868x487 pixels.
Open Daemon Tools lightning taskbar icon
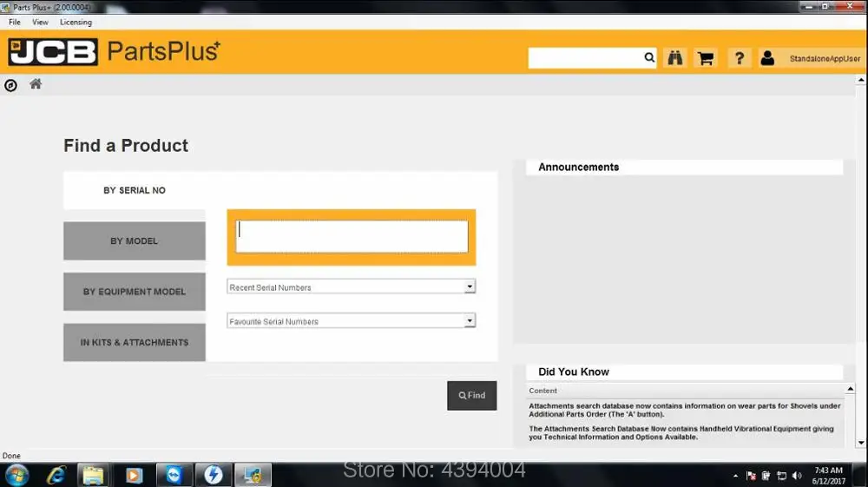(214, 475)
